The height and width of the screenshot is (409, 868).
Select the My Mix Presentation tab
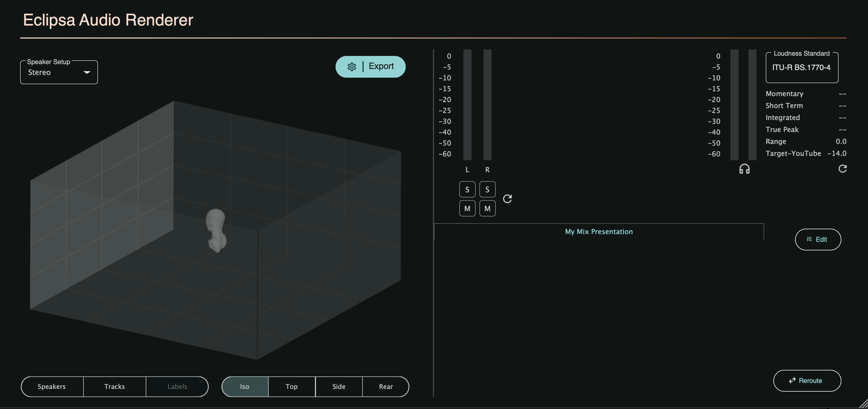pos(599,232)
